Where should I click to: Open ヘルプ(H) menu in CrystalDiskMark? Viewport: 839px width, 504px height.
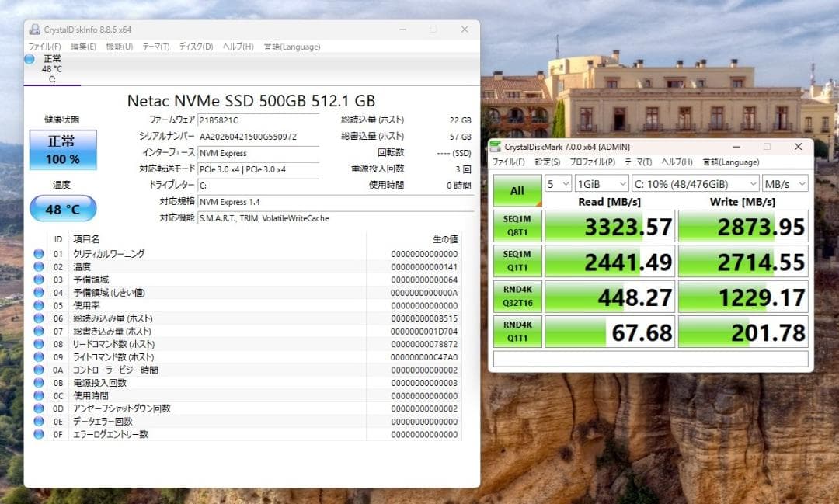point(677,162)
